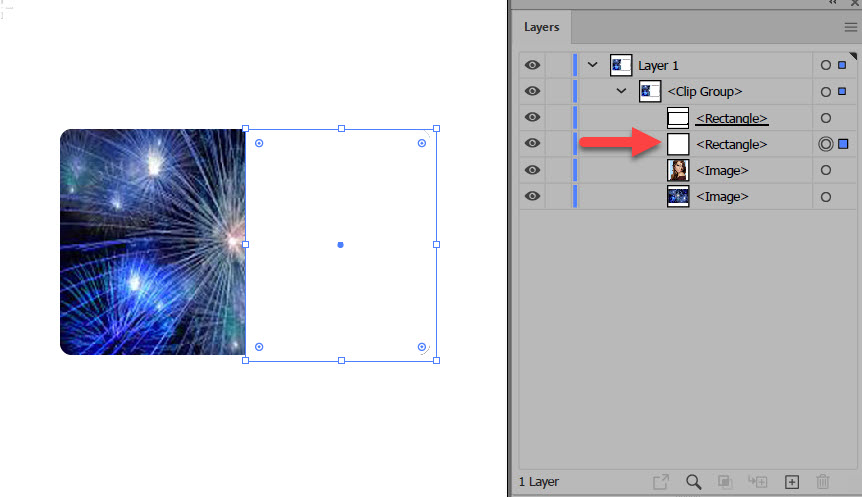
Task: Click double-ring target on selected Rectangle row
Action: 826,144
